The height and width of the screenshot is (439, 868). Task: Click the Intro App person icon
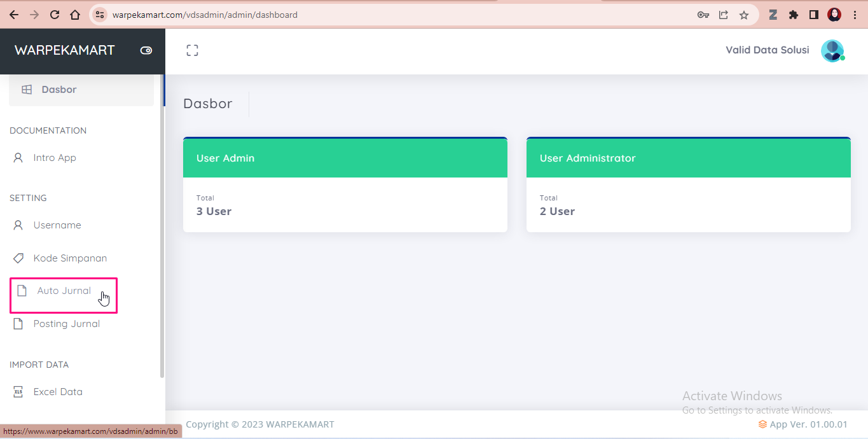(18, 158)
